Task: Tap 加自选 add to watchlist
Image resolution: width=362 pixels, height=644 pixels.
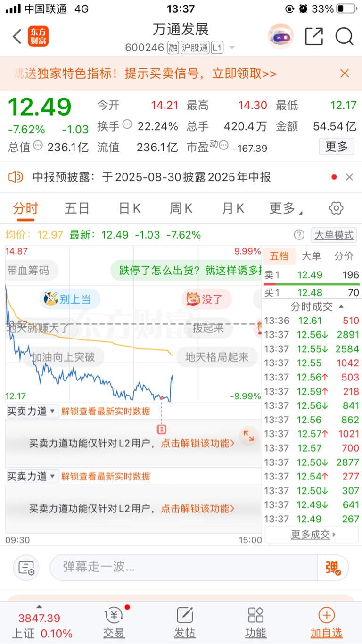Action: pyautogui.click(x=326, y=622)
